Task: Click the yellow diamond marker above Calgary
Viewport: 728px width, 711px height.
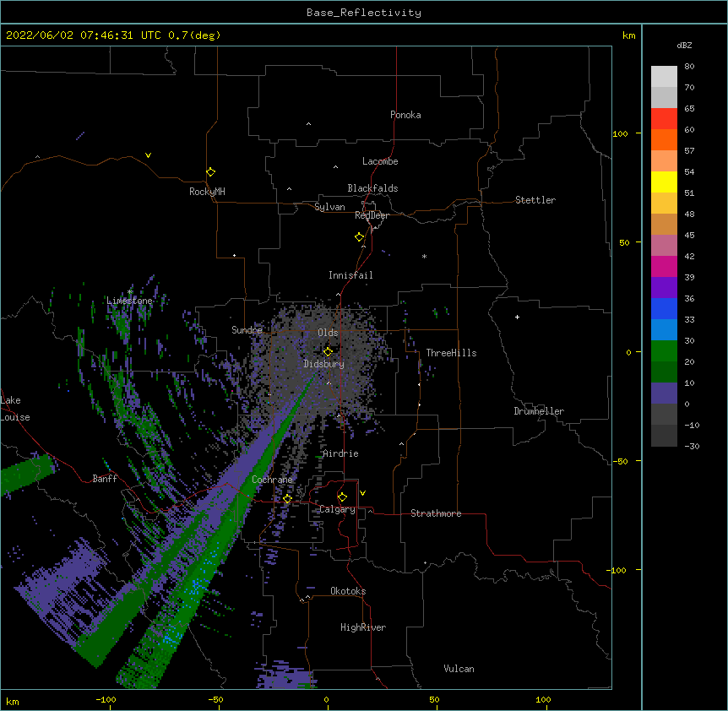Action: pos(342,497)
